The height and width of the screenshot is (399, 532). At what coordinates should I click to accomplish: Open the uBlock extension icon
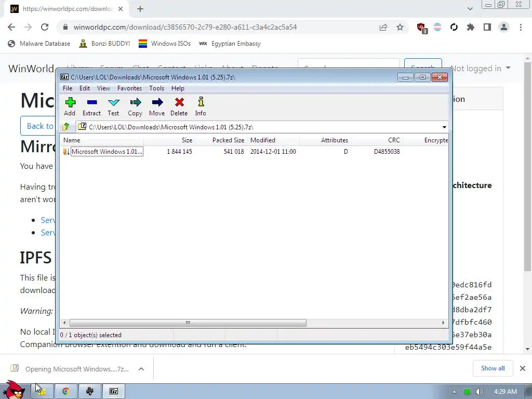422,28
